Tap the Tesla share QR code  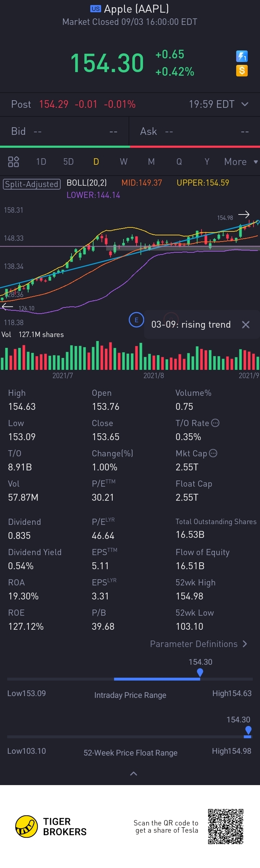tap(226, 826)
